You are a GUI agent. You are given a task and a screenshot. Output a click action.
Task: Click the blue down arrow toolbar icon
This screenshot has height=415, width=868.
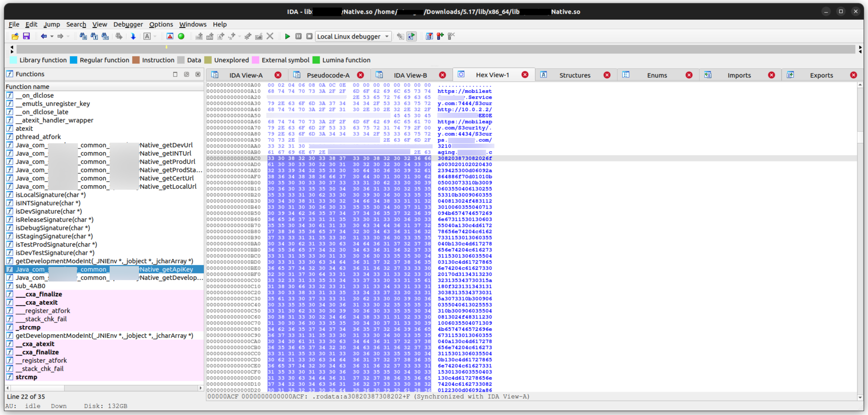pyautogui.click(x=133, y=36)
